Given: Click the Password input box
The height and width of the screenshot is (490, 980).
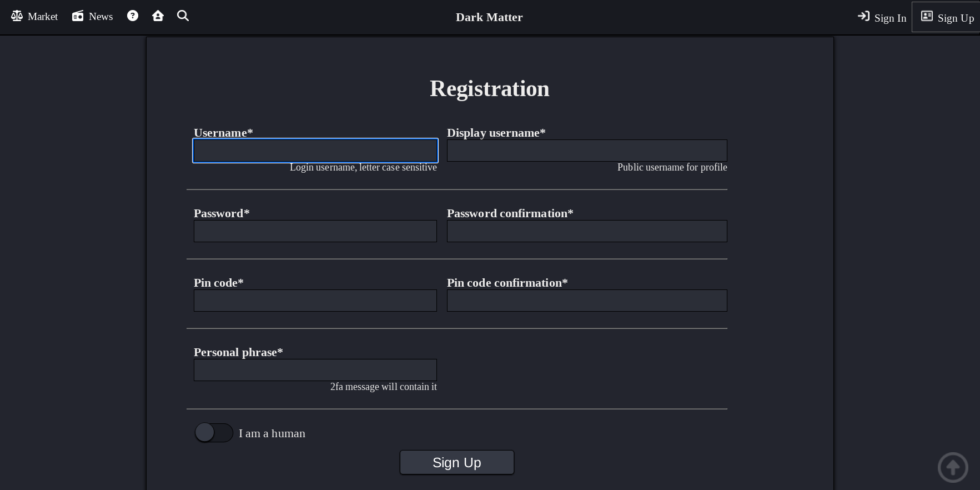Looking at the screenshot, I should pos(315,231).
